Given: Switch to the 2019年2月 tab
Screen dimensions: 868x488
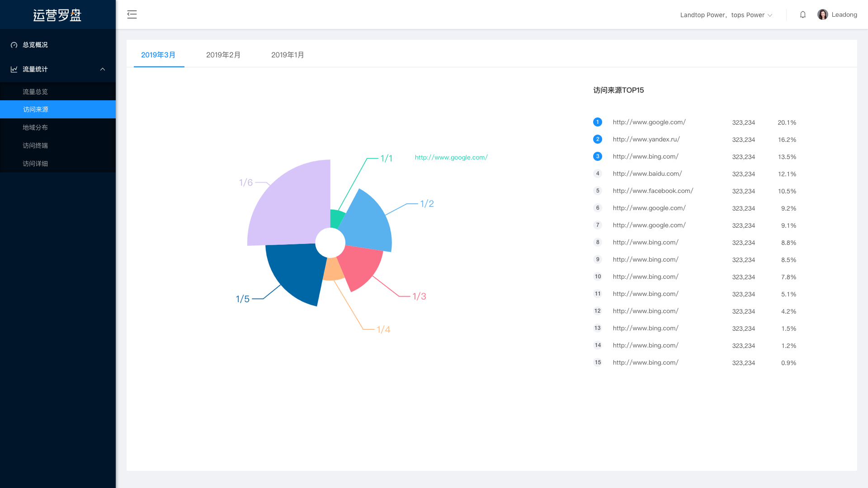Looking at the screenshot, I should (223, 55).
